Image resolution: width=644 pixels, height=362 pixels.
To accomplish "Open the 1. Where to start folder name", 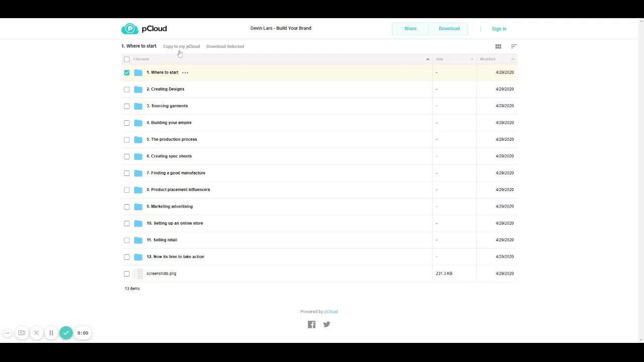I will tap(163, 72).
